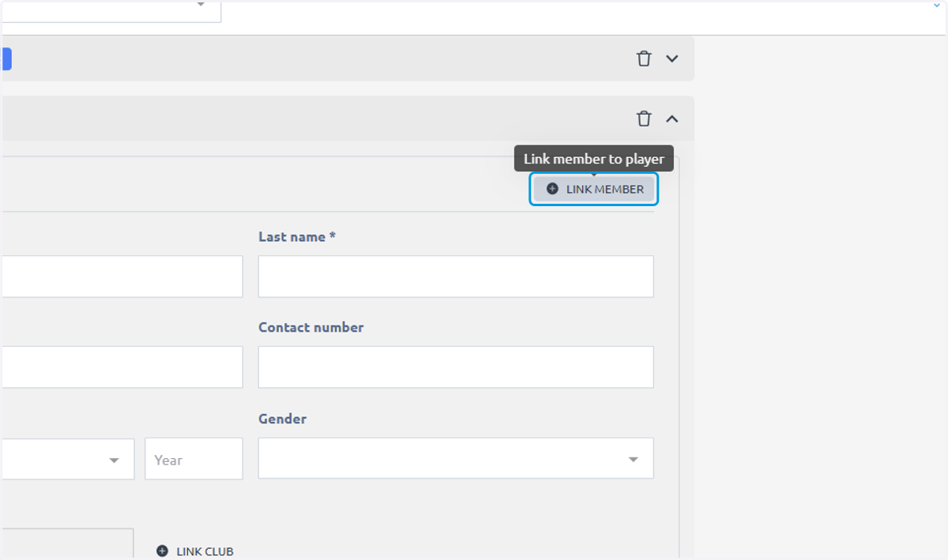Image resolution: width=948 pixels, height=560 pixels.
Task: Expand the collapsed row with the down chevron
Action: tap(672, 58)
